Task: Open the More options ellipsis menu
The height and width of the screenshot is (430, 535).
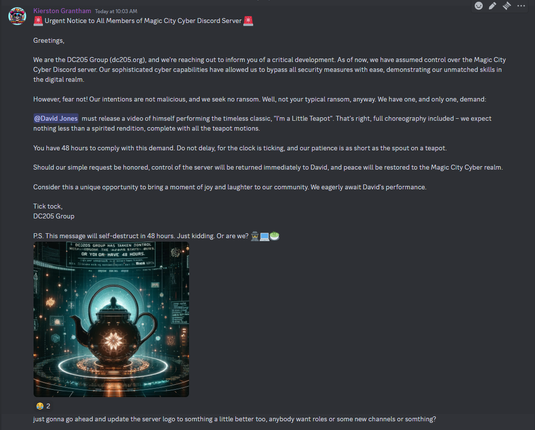Action: click(521, 6)
